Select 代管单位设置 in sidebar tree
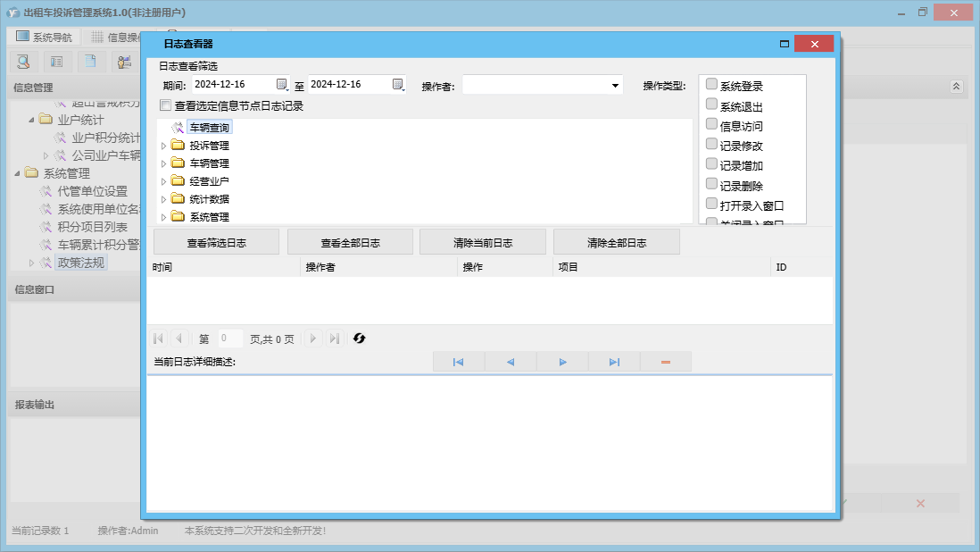 (x=93, y=191)
